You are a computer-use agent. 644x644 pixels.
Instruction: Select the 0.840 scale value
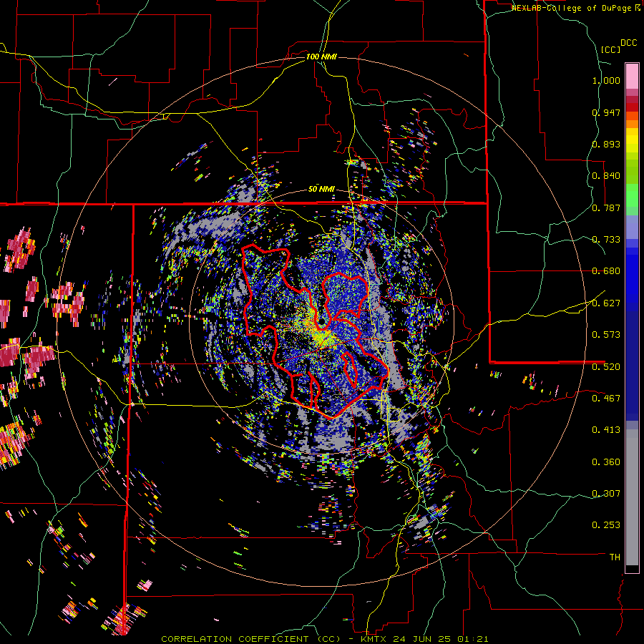click(x=606, y=176)
